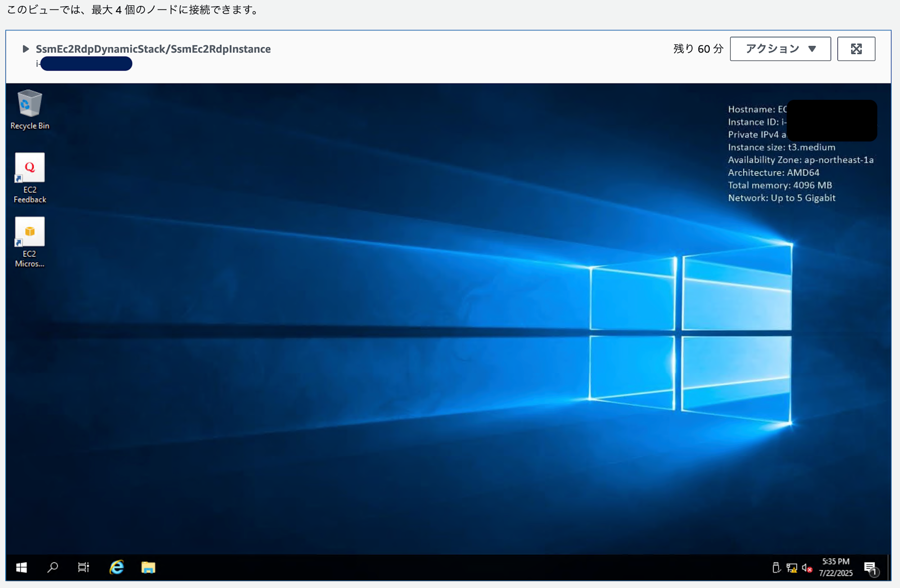Click the Total memory: 4096 MB text

[x=780, y=185]
